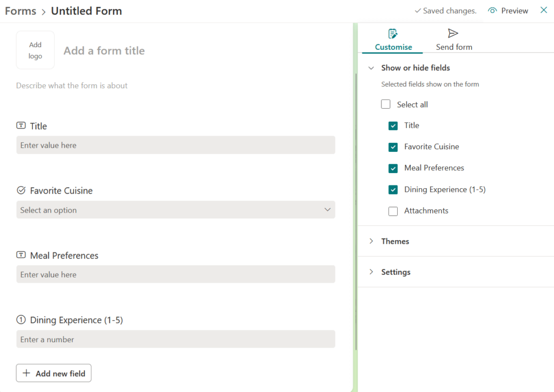The image size is (554, 392).
Task: Click the Title value input field
Action: [176, 145]
